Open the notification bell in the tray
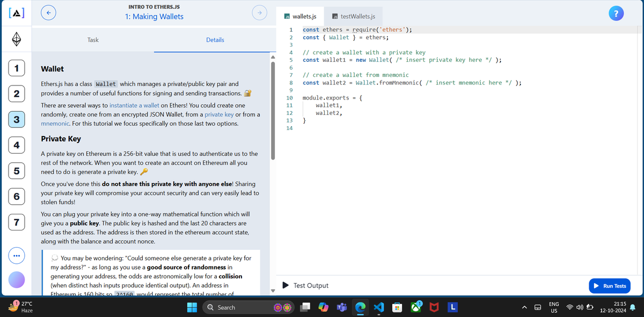 pos(633,308)
